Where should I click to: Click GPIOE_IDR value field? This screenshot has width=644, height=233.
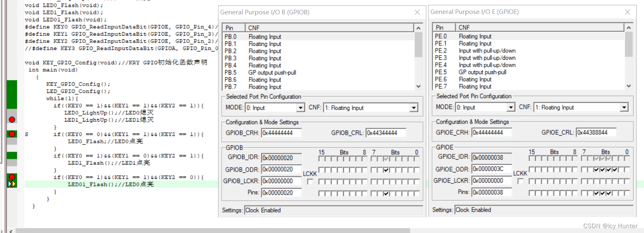(492, 157)
